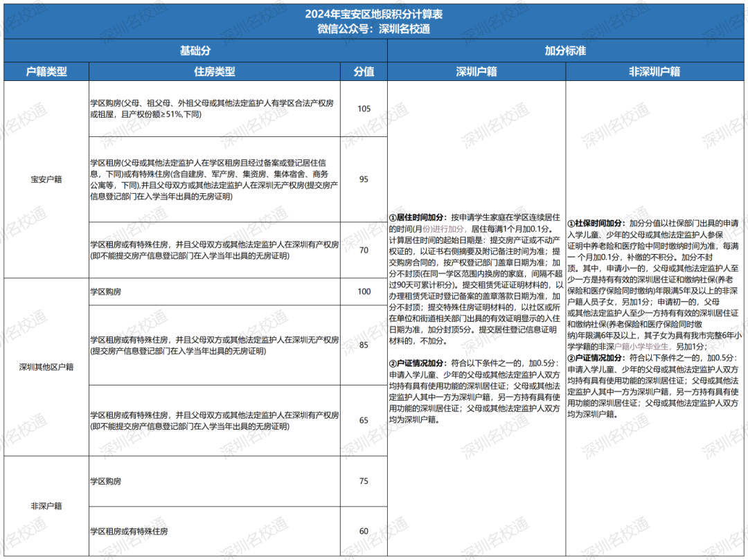Click the housing description in the 85-point row
Viewport: 748px width, 560px height.
[214, 345]
